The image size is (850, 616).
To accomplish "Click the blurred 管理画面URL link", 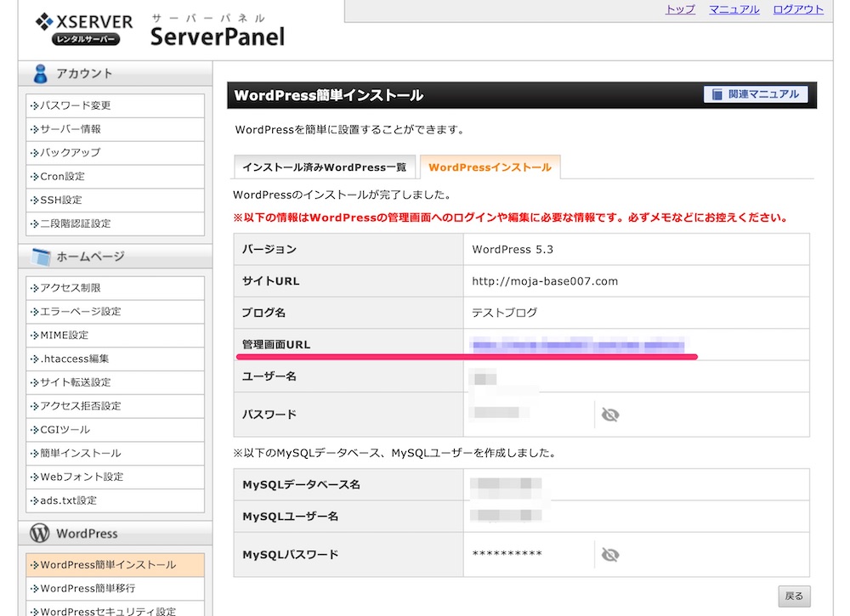I will pyautogui.click(x=578, y=345).
